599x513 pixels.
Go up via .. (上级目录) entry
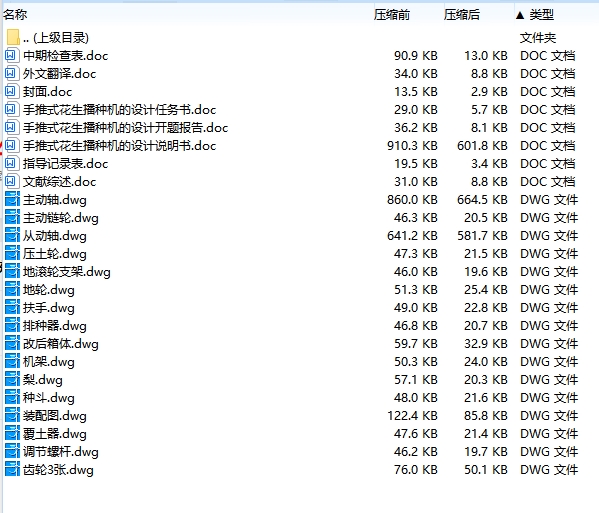pyautogui.click(x=56, y=37)
